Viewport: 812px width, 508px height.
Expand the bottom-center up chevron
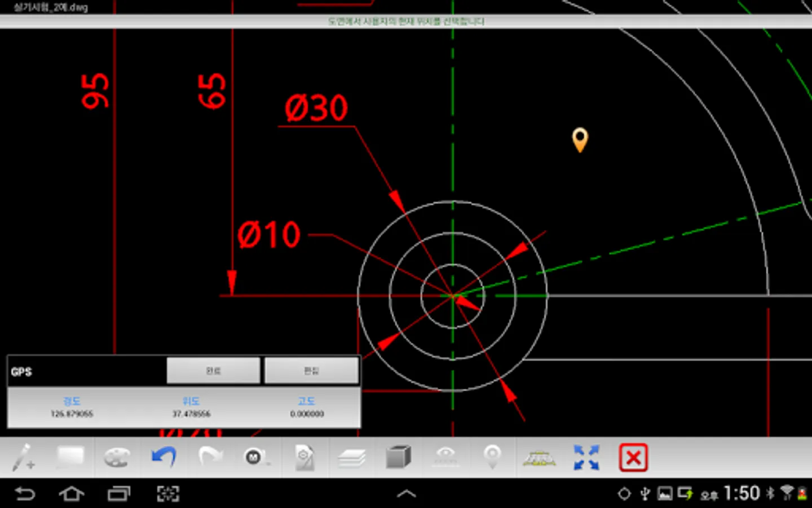coord(406,494)
